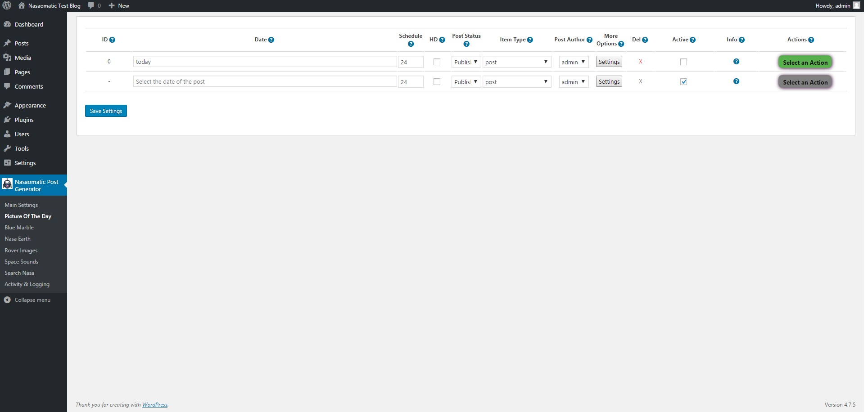Click the help icon next to More Options
Viewport: 868px width, 412px height.
point(621,44)
